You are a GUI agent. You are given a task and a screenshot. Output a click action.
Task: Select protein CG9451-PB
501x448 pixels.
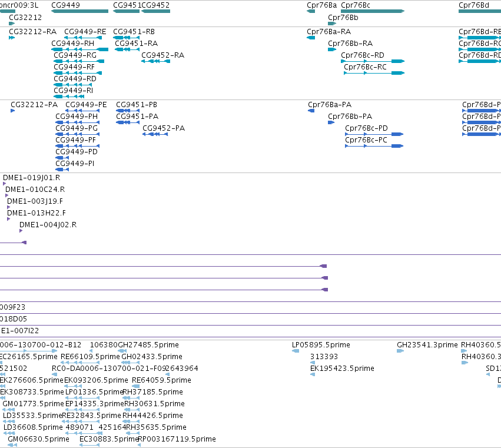[137, 105]
